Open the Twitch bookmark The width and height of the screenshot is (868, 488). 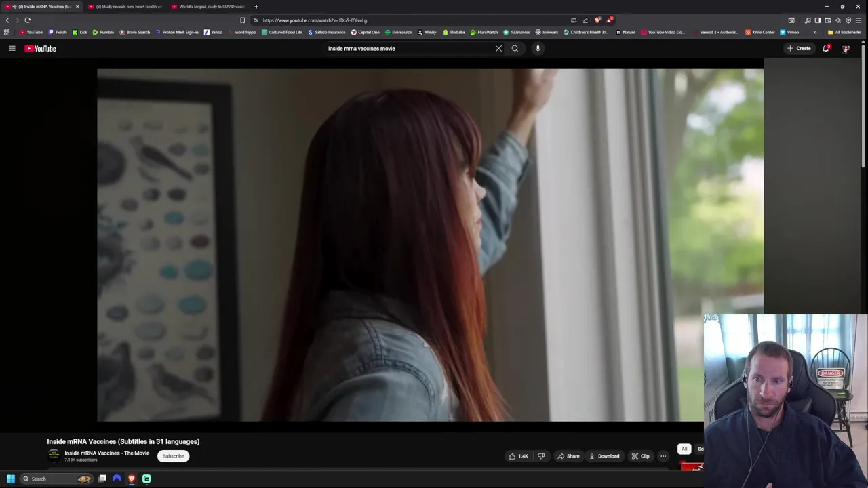[58, 32]
